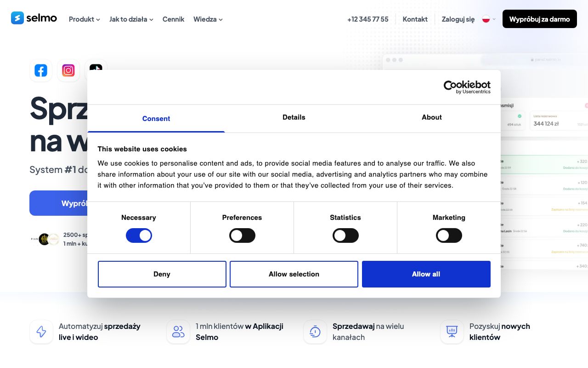Deny all cookies
This screenshot has width=588, height=368.
(x=162, y=274)
